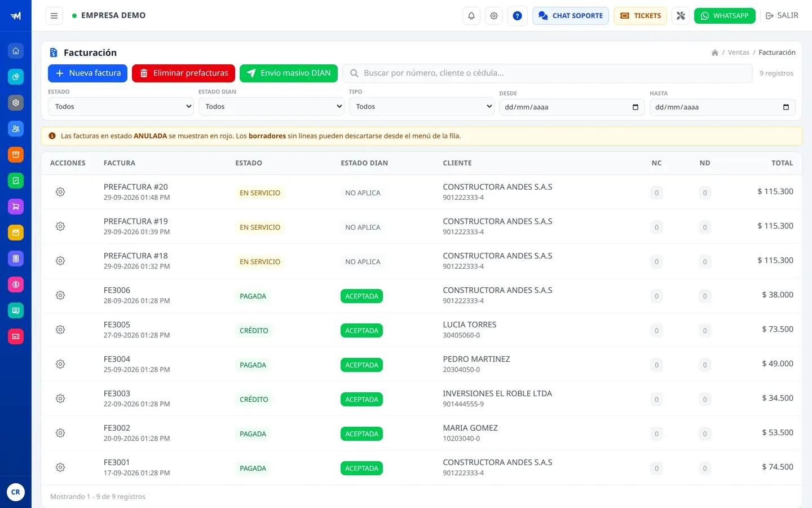
Task: Open the home icon in the sidebar
Action: click(x=16, y=51)
